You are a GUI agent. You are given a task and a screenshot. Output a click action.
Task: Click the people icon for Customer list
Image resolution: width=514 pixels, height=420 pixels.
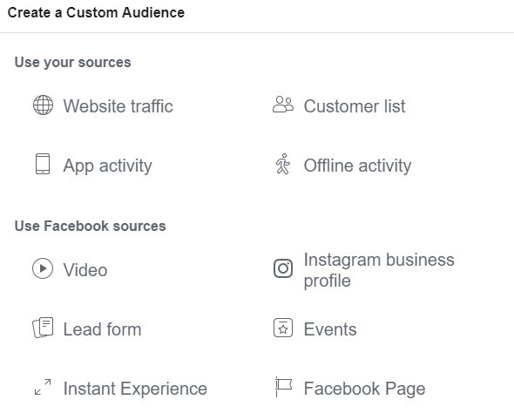pyautogui.click(x=283, y=105)
